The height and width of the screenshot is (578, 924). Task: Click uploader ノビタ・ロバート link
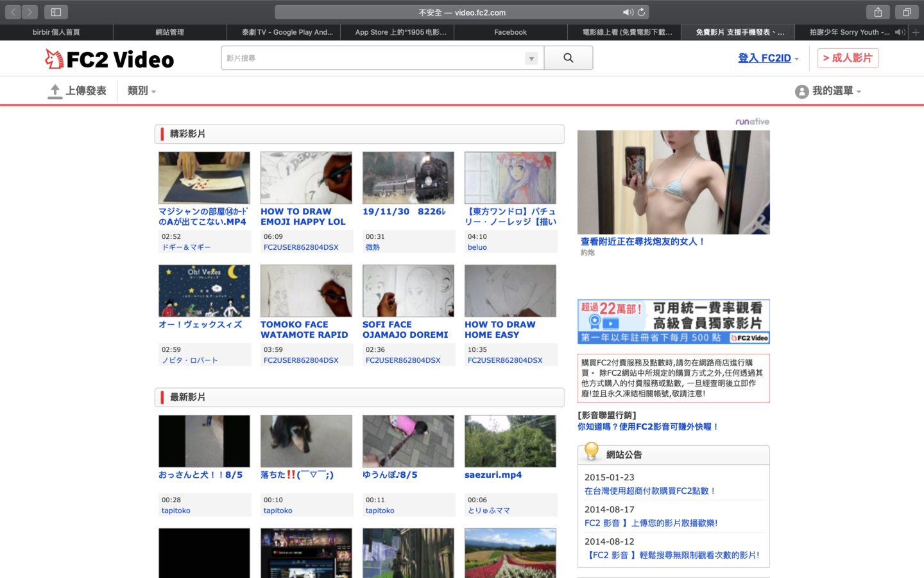[190, 360]
